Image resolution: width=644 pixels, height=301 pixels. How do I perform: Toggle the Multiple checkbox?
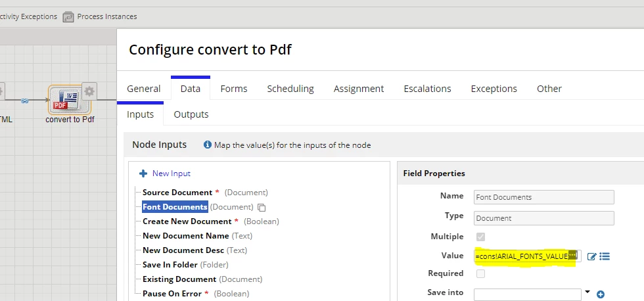coord(480,237)
